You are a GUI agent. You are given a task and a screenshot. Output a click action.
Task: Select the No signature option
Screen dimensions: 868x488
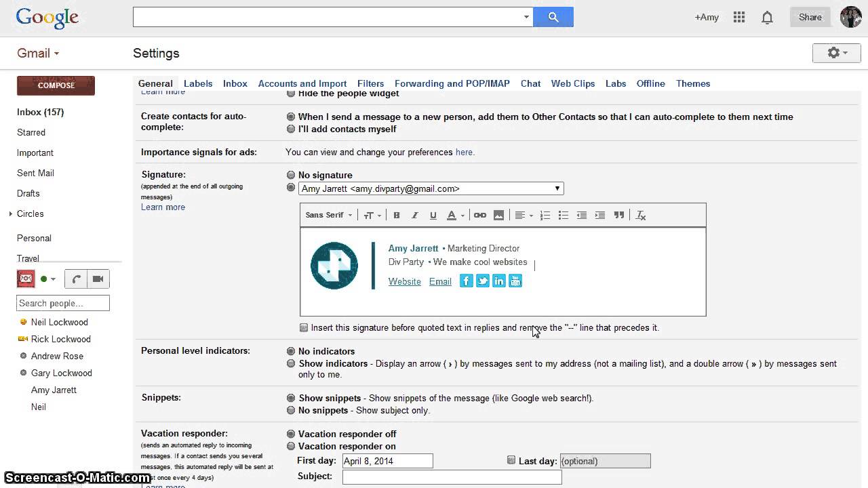(x=291, y=175)
